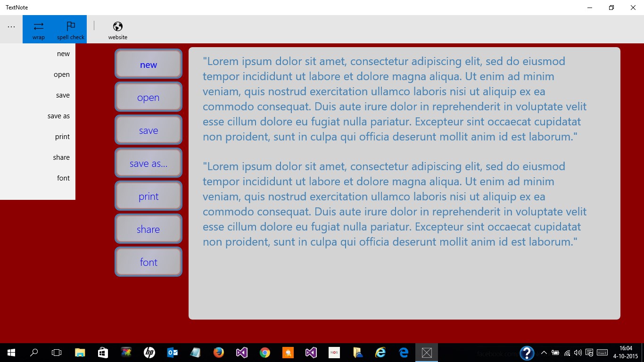
Task: Open Outlook from the taskbar
Action: [173, 352]
